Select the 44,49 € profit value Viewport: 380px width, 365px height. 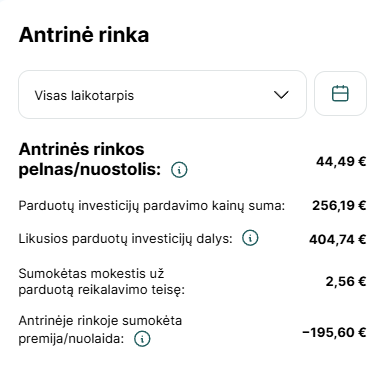click(341, 162)
